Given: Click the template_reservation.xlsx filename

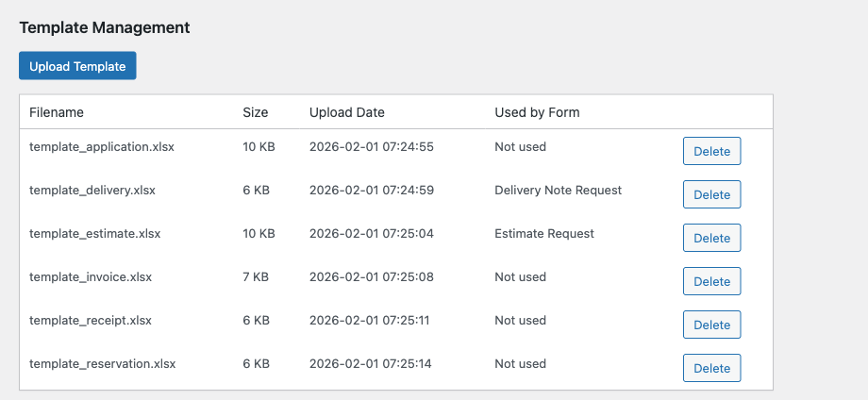Looking at the screenshot, I should point(103,364).
